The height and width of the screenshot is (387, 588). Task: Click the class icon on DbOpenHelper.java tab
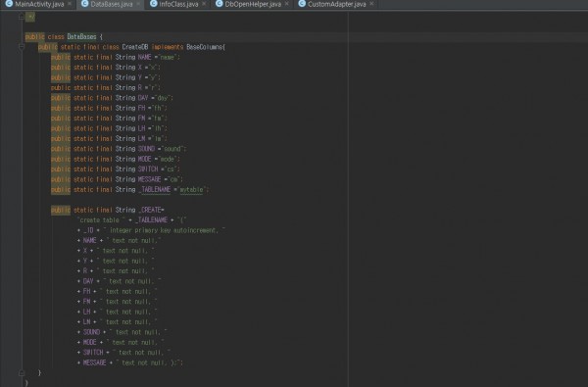point(219,4)
